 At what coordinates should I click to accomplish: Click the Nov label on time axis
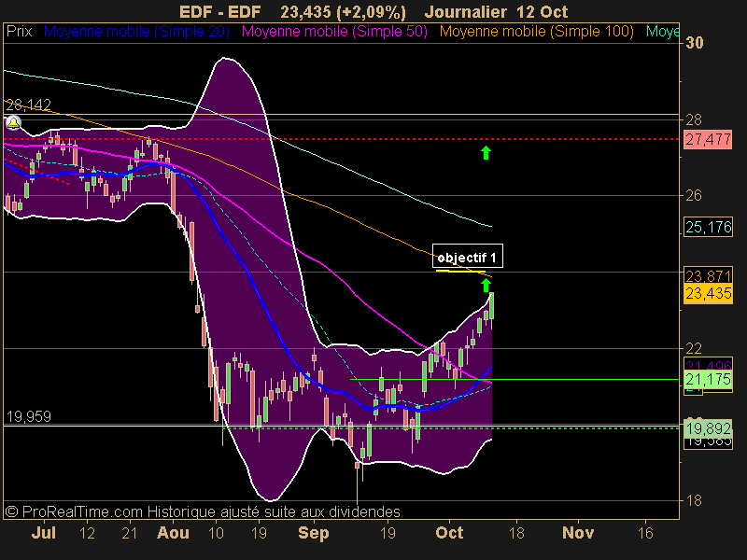pos(578,532)
